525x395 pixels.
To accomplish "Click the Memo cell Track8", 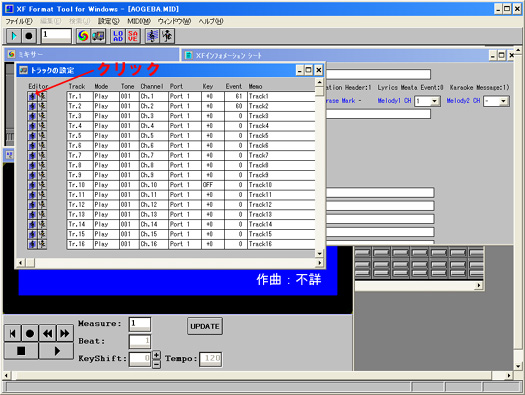I will [281, 165].
